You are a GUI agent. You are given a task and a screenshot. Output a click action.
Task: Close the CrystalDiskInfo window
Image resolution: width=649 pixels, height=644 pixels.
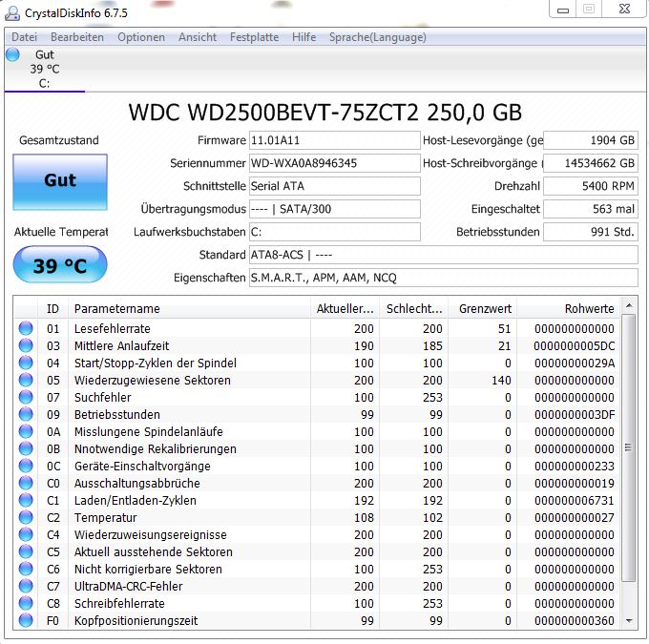click(624, 10)
